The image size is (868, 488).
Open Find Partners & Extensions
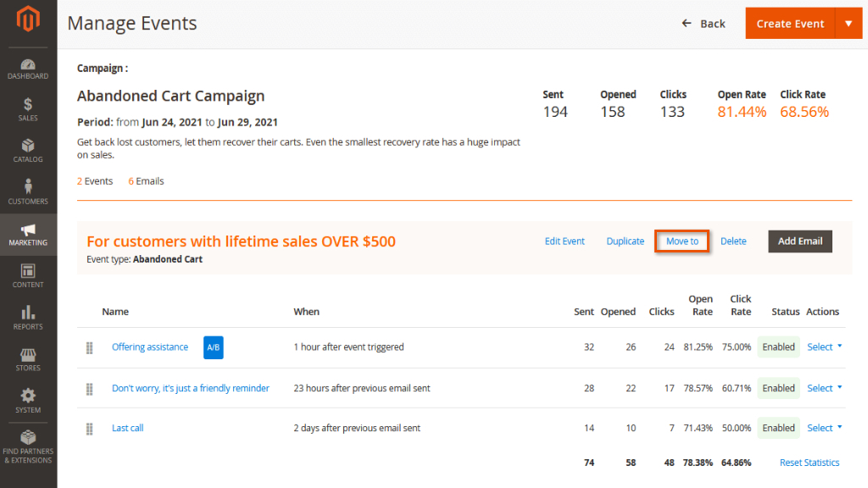point(28,447)
